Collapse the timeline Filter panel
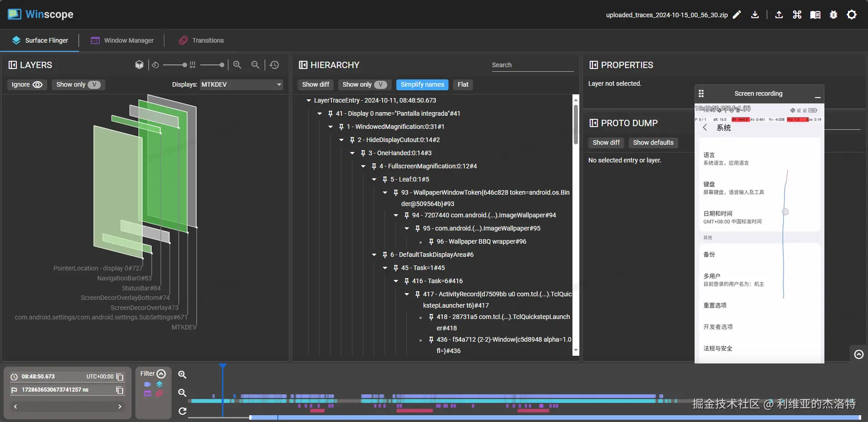Screen dimensions: 868x422 161,373
